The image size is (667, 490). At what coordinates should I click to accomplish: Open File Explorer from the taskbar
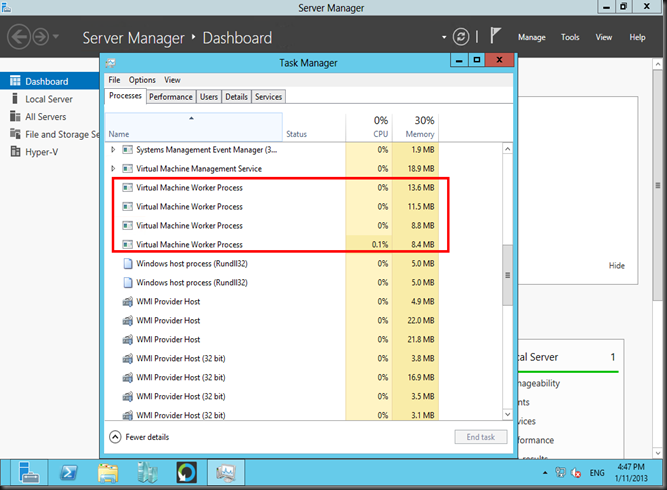pos(108,473)
